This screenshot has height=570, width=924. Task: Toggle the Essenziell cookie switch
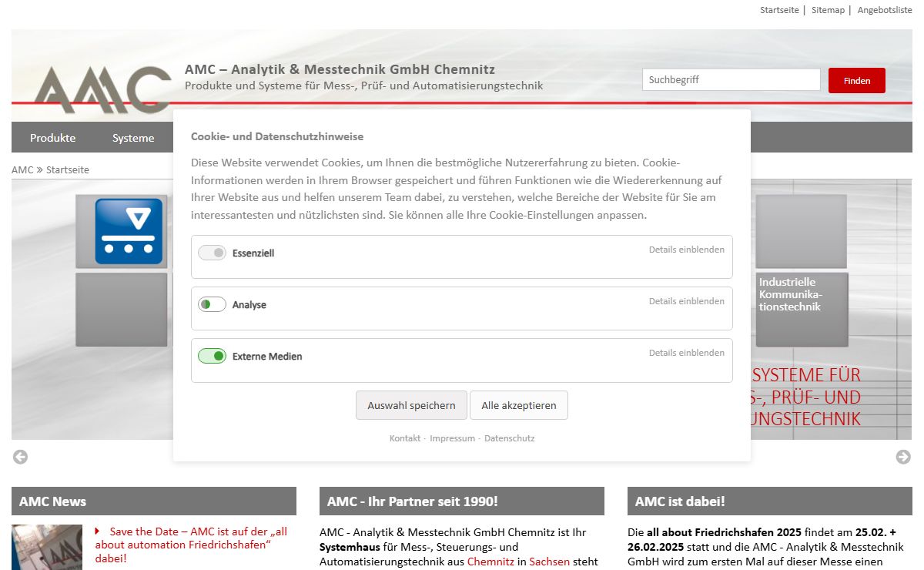click(x=212, y=253)
